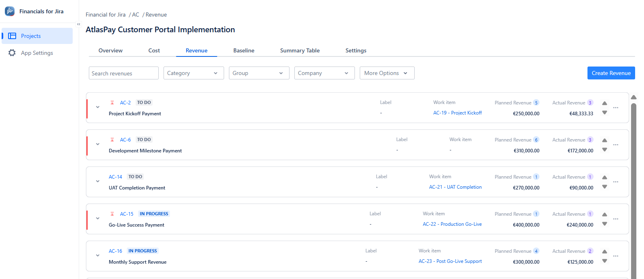This screenshot has height=279, width=644.
Task: Open work item AC-19 - Project Kickoff
Action: coord(457,113)
